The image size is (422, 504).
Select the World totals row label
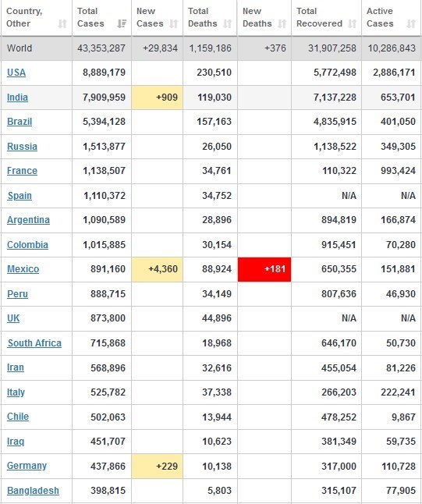click(20, 48)
